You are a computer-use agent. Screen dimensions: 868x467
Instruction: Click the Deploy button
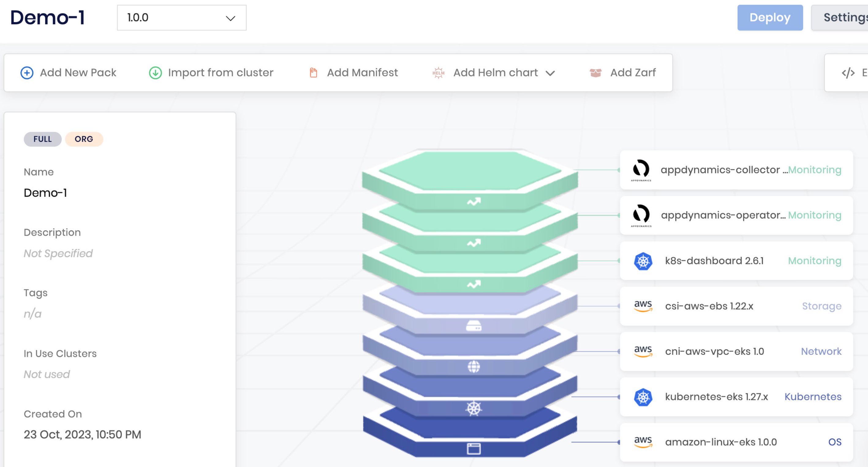pyautogui.click(x=769, y=17)
